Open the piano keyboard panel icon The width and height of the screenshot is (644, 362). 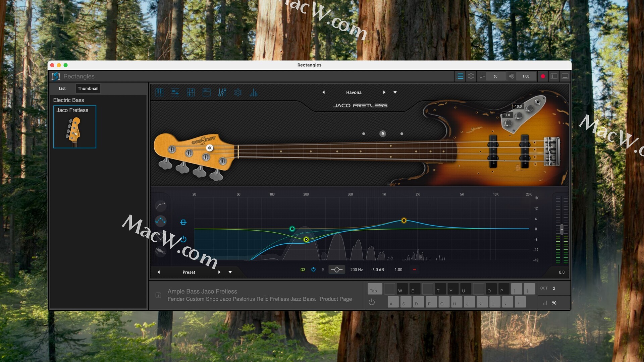point(159,93)
